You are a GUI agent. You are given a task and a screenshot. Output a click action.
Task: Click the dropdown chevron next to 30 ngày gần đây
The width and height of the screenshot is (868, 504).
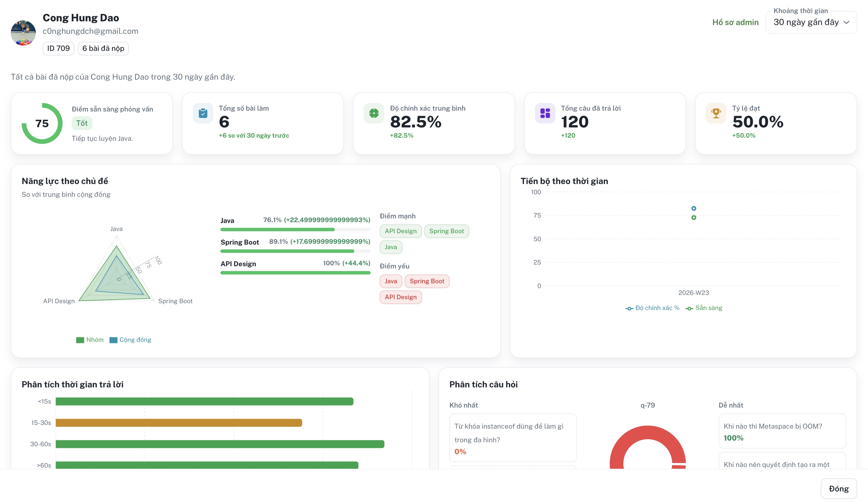coord(846,22)
